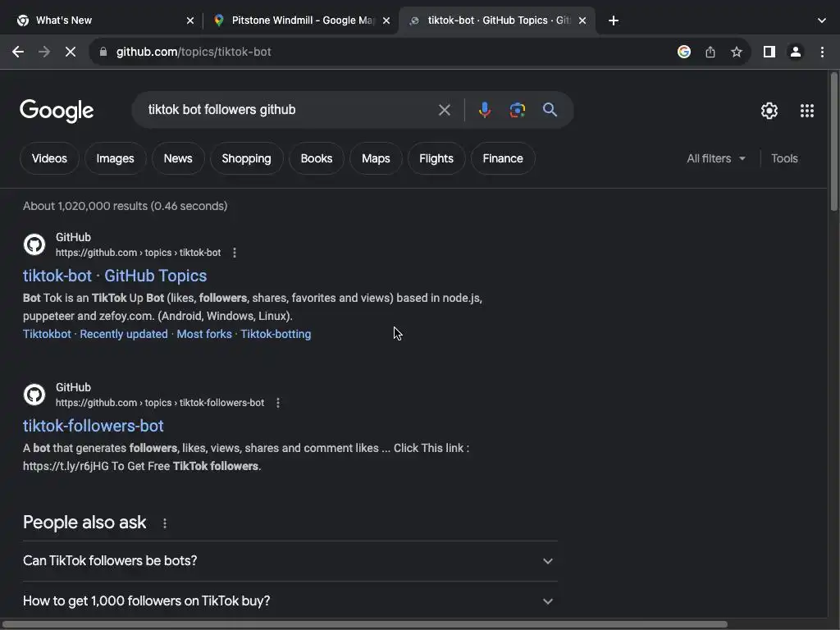Open more options for tiktok-followers-bot result
Image resolution: width=840 pixels, height=630 pixels.
tap(277, 402)
